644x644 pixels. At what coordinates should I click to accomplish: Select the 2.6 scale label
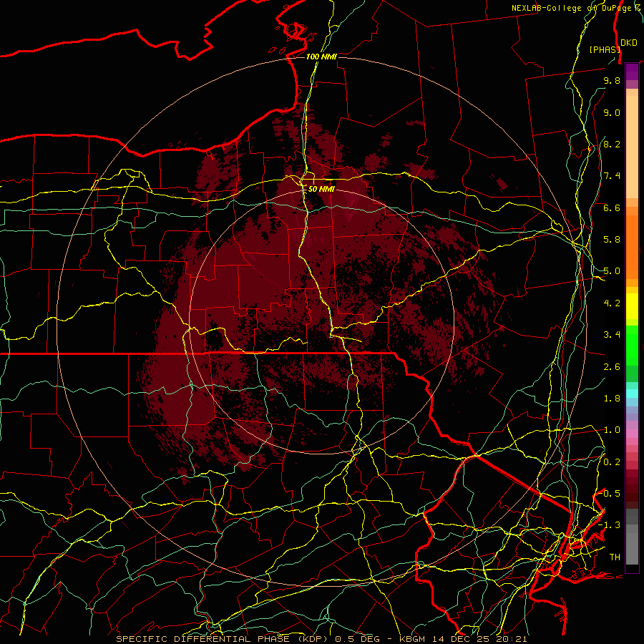(x=612, y=367)
